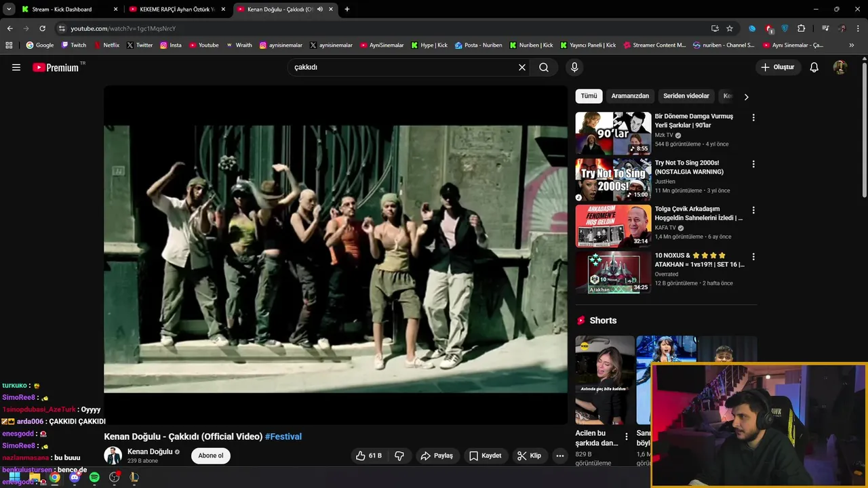Open Try Not To Sing 2000s thumbnail
The image size is (868, 488).
[613, 180]
